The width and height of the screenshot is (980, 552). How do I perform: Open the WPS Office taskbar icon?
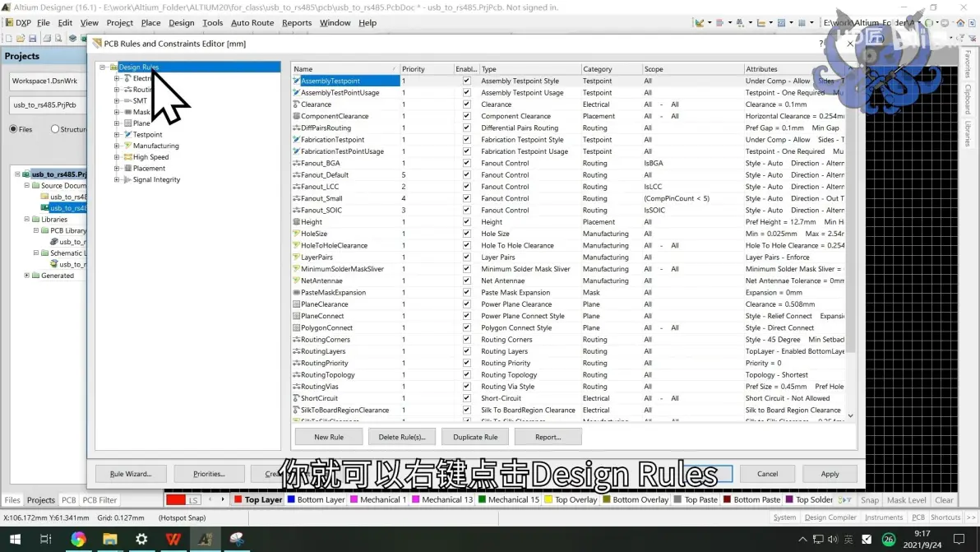click(x=173, y=539)
